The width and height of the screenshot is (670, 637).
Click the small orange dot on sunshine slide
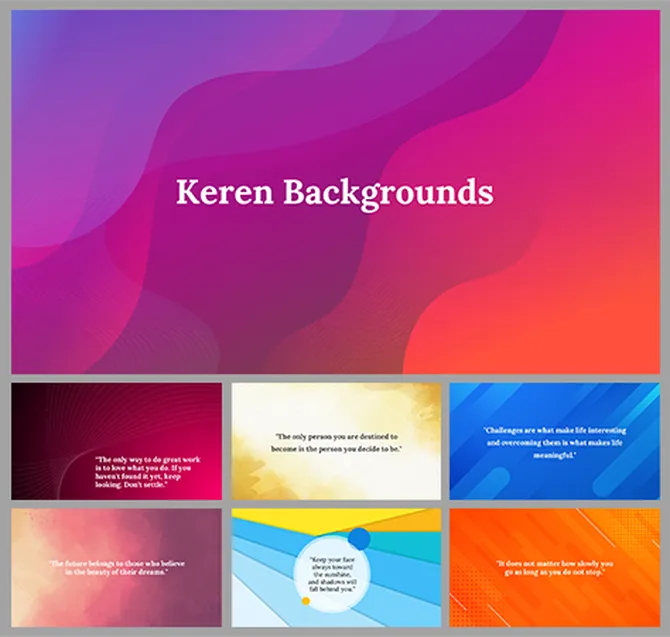pos(305,601)
